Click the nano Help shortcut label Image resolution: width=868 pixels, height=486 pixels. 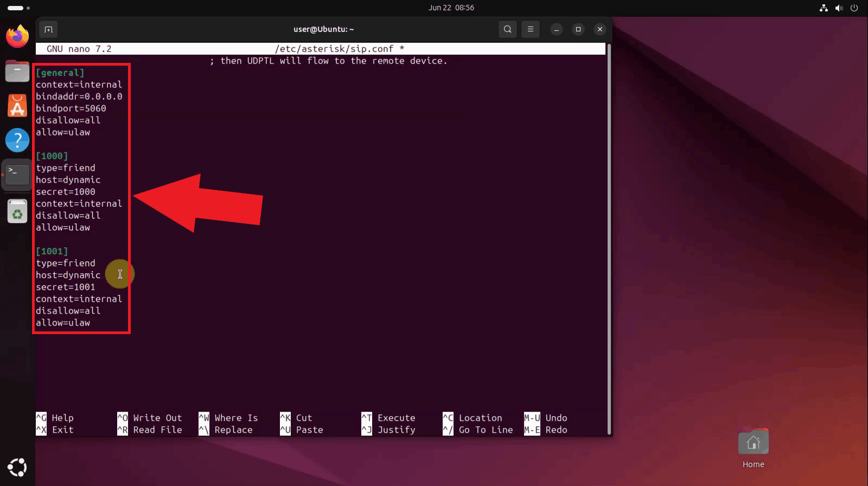(x=62, y=418)
